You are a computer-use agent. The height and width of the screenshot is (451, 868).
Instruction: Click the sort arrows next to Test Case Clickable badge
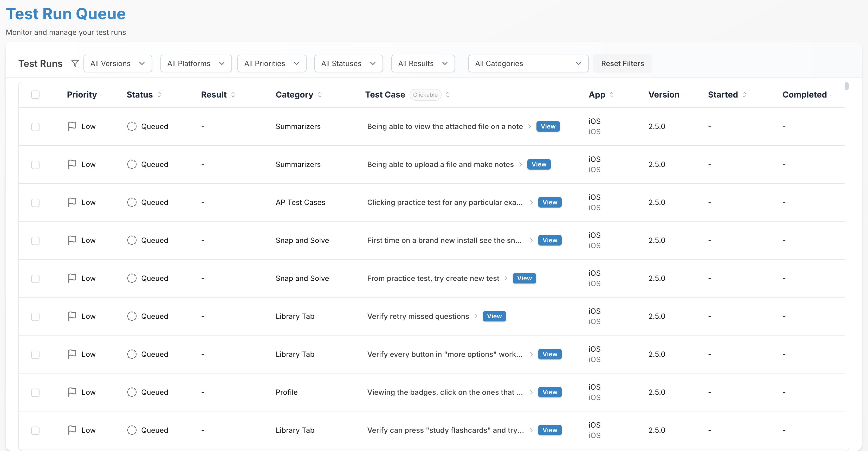pyautogui.click(x=448, y=95)
